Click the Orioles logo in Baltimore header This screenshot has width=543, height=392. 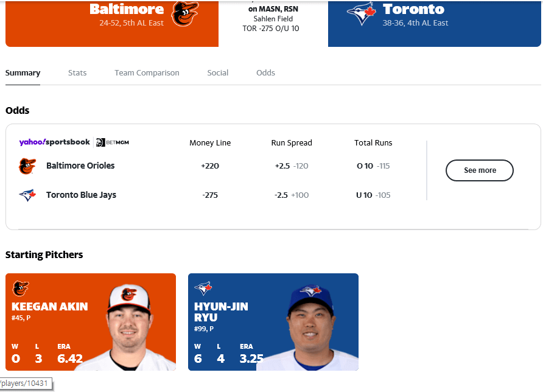[x=185, y=13]
